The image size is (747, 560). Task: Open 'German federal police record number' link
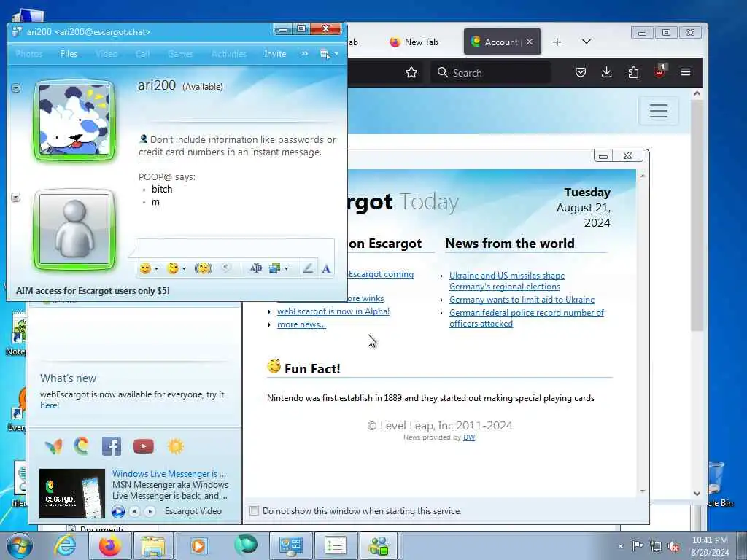(527, 318)
